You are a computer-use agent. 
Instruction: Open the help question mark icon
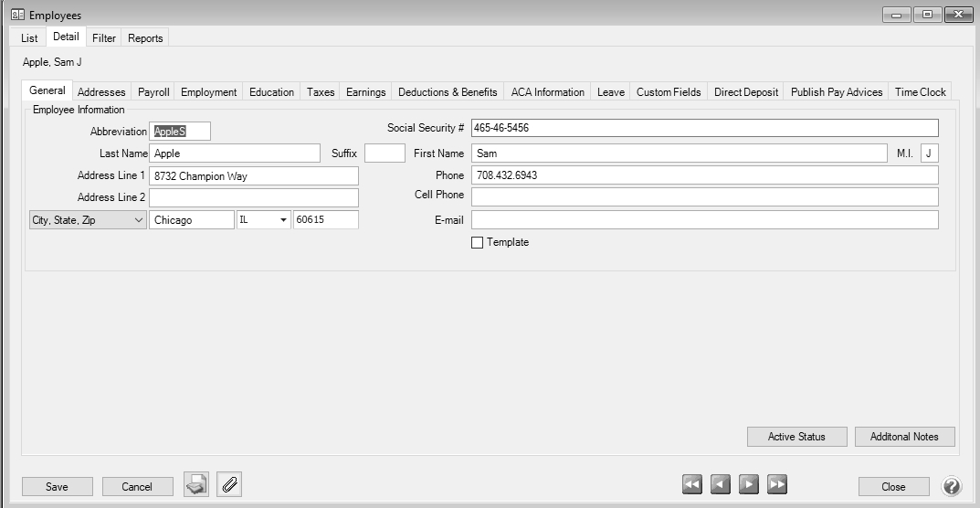coord(951,486)
